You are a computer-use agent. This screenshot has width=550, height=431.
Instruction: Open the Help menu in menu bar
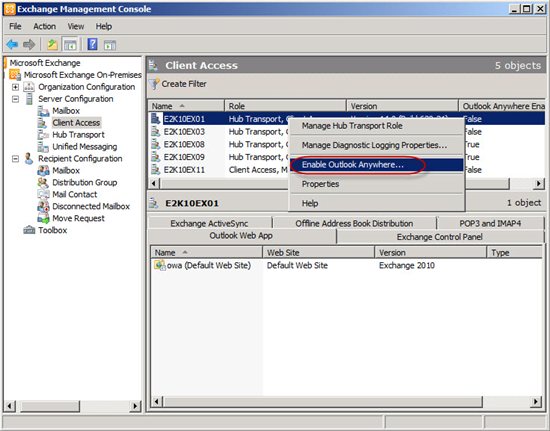[x=104, y=26]
